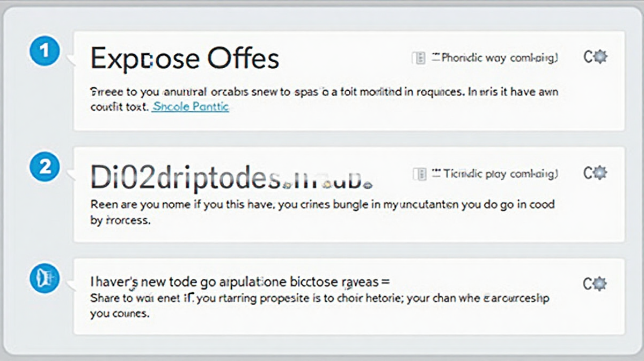Open gear settings on the third card

[600, 283]
